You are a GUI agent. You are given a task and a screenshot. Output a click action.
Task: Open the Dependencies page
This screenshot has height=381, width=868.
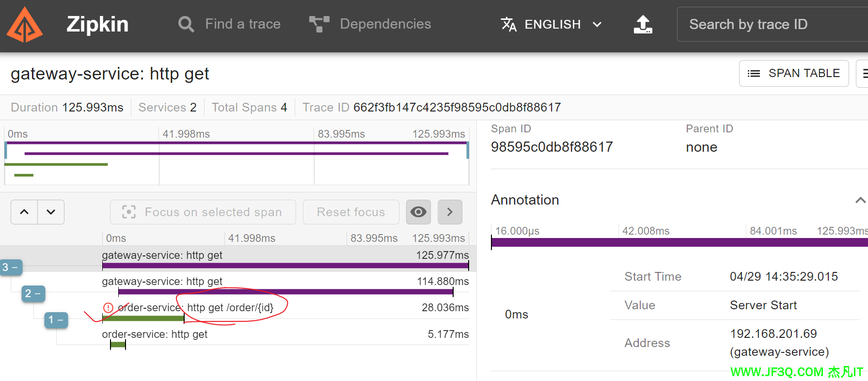pos(370,24)
